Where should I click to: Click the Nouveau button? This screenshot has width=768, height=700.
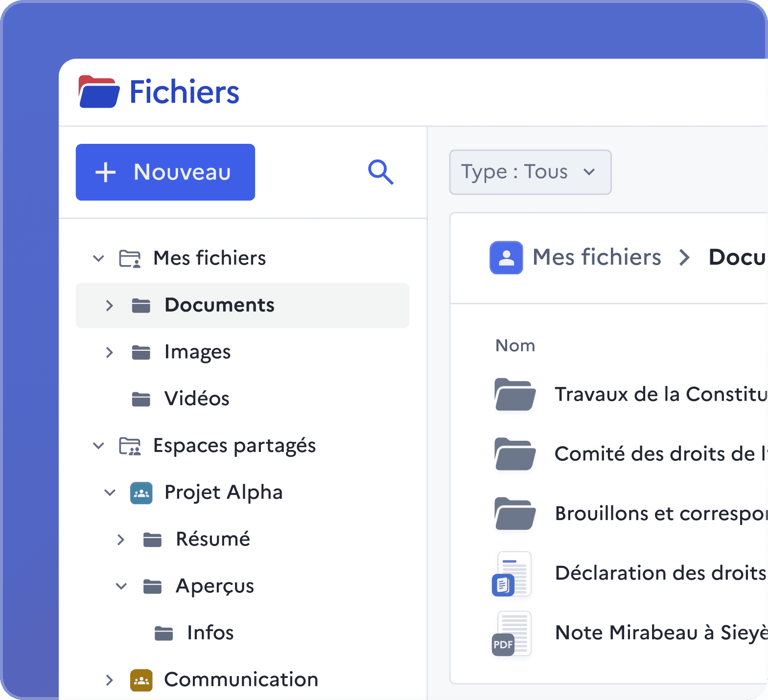pos(165,172)
